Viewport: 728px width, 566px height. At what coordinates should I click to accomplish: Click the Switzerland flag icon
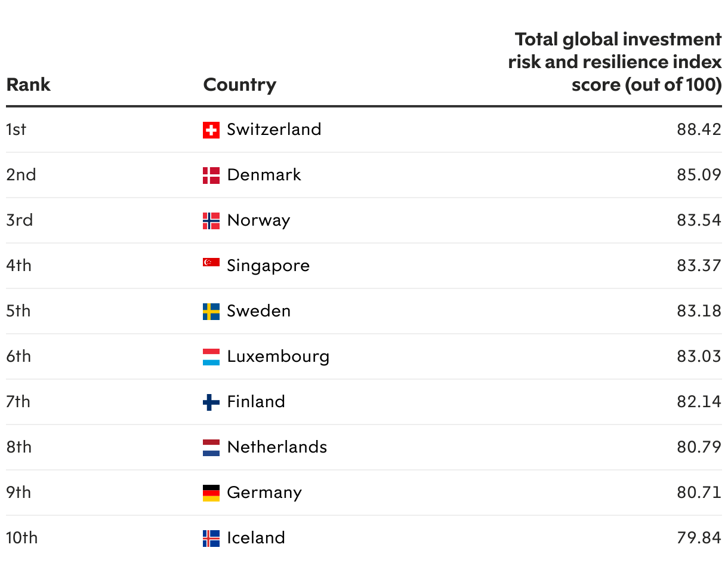211,130
